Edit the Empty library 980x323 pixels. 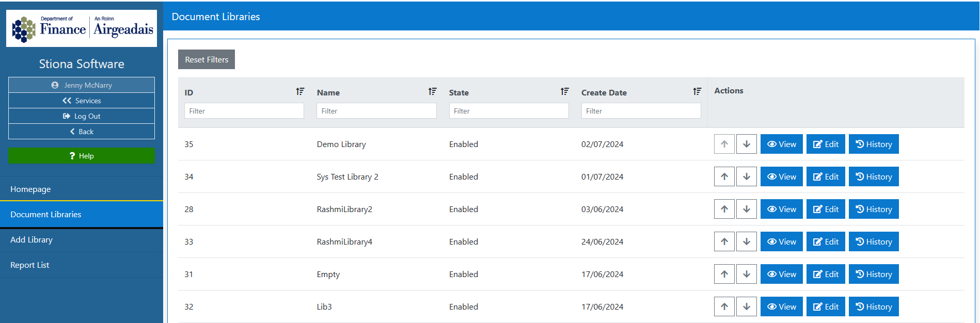[826, 274]
